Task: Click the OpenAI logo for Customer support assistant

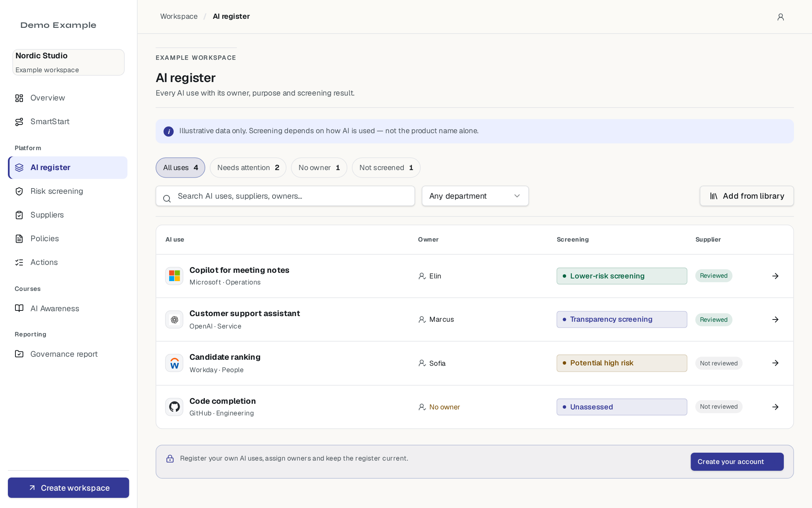Action: tap(174, 319)
